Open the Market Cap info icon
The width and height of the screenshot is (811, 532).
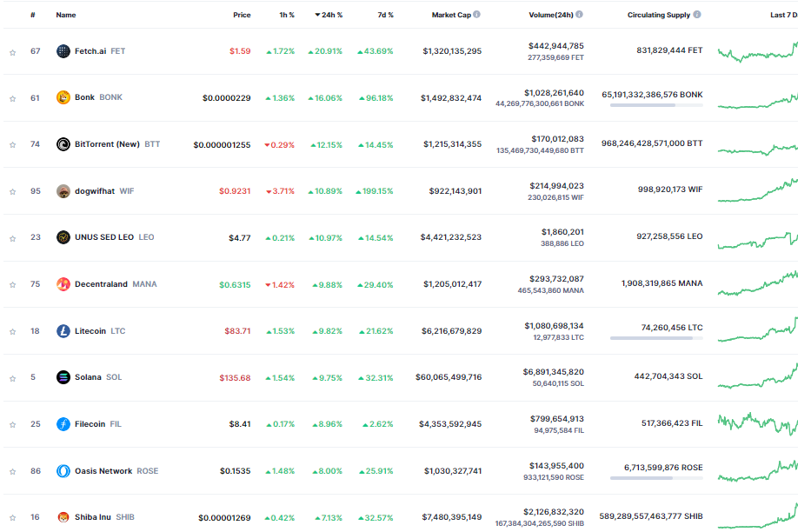click(477, 15)
